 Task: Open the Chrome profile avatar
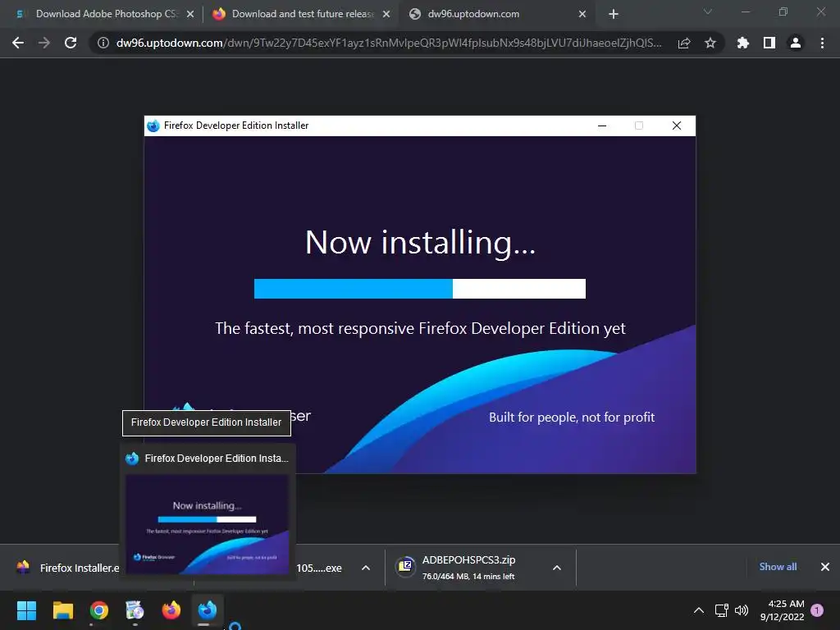tap(796, 43)
